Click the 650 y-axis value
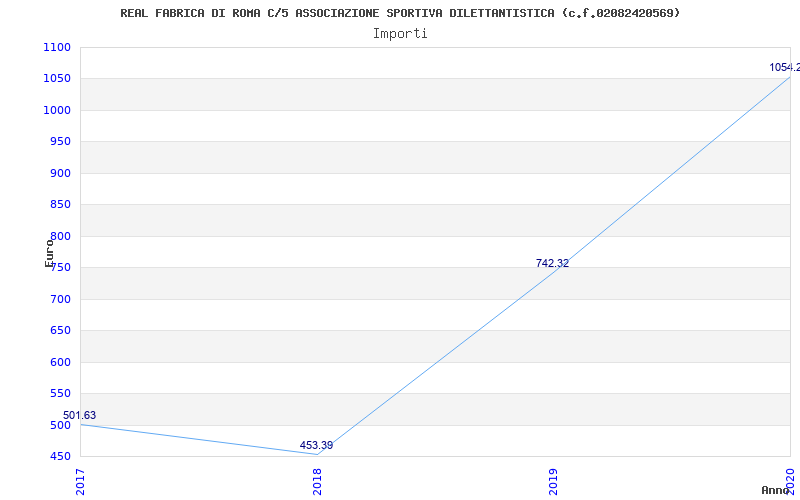 [x=60, y=331]
